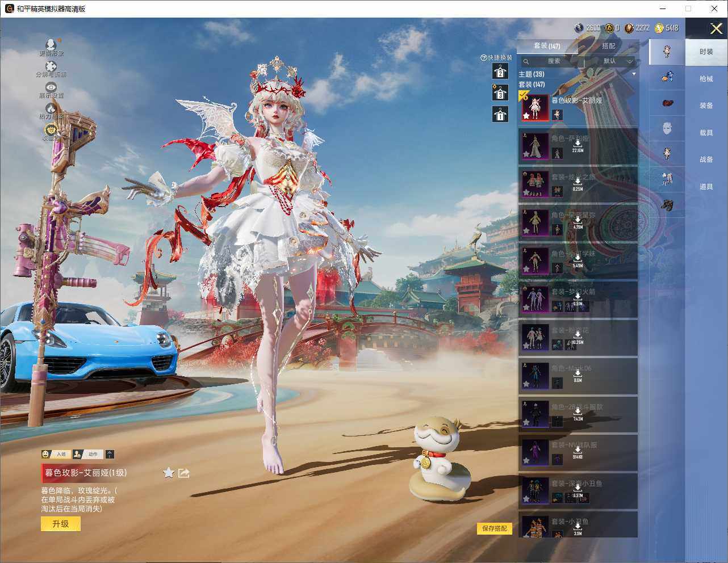This screenshot has height=563, width=728.
Task: Open the 时装 fashion category
Action: (706, 52)
